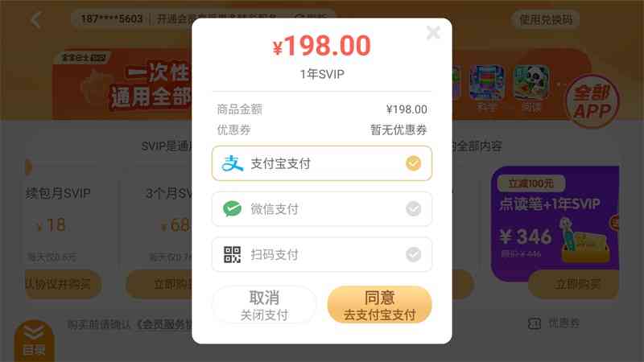Click the 187****5603 account label
This screenshot has height=362, width=644.
pyautogui.click(x=112, y=19)
